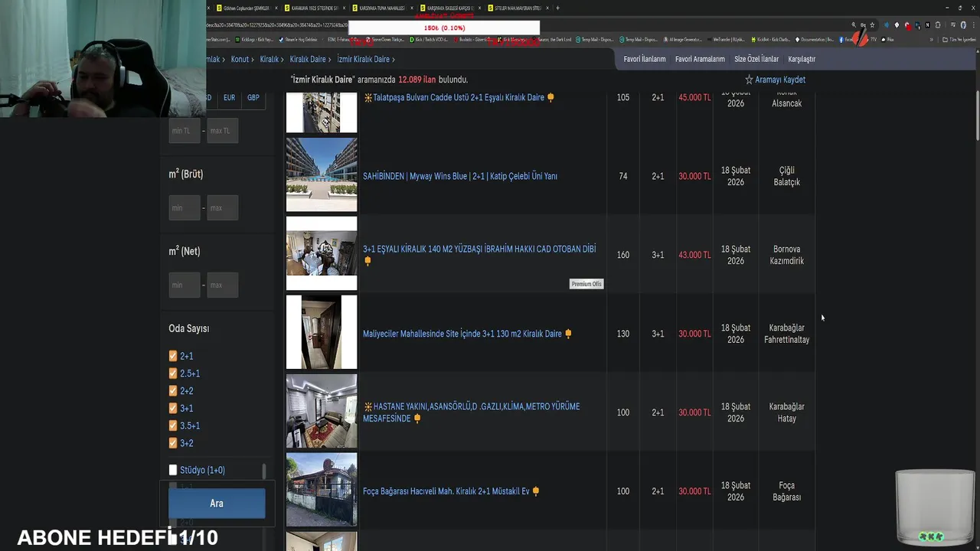This screenshot has width=980, height=551.
Task: Click the Talatpaşa Bulvarı street thumbnail
Action: [x=322, y=112]
